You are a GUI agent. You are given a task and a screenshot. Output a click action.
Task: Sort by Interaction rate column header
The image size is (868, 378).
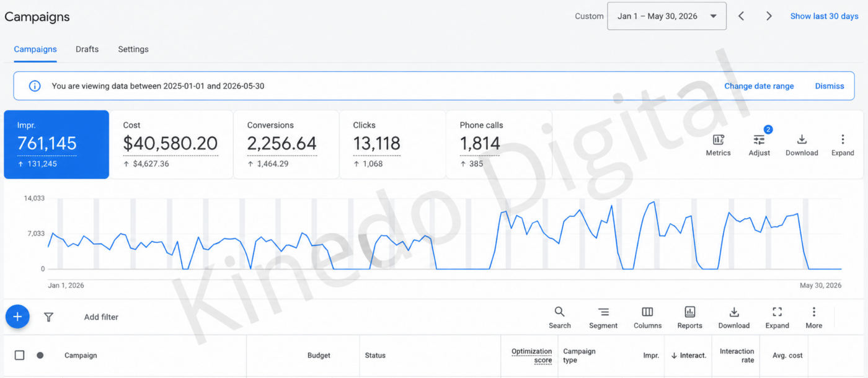[x=737, y=356]
